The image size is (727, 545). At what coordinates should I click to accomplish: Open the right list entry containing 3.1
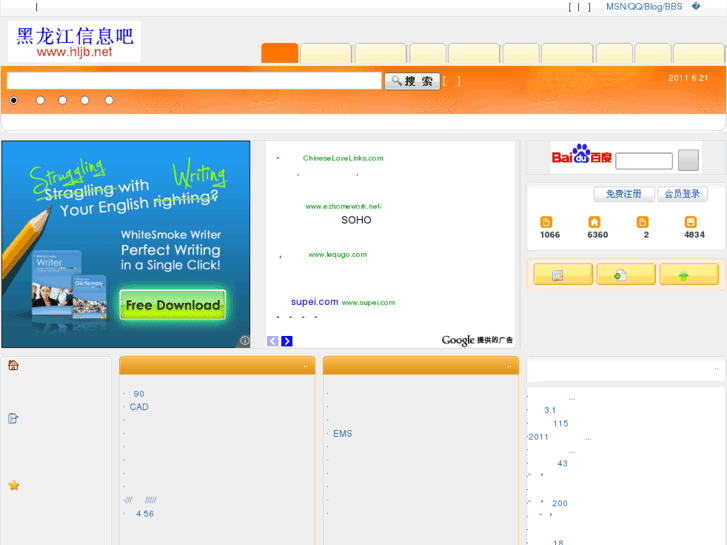click(550, 410)
